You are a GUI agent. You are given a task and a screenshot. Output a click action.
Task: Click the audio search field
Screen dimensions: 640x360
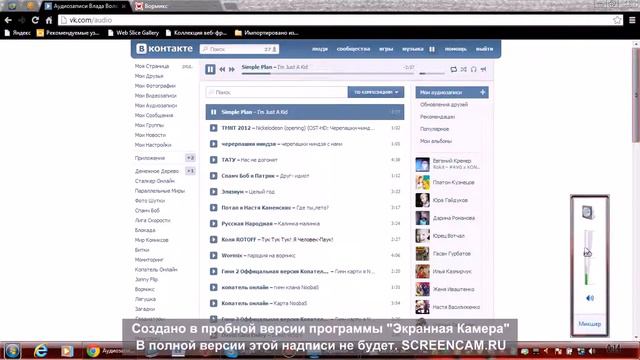[x=277, y=92]
